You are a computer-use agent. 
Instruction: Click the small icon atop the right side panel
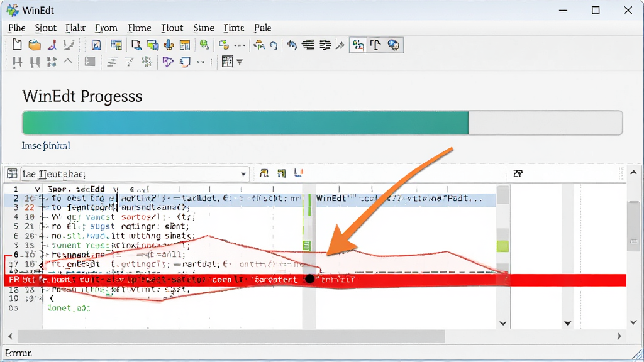[518, 173]
